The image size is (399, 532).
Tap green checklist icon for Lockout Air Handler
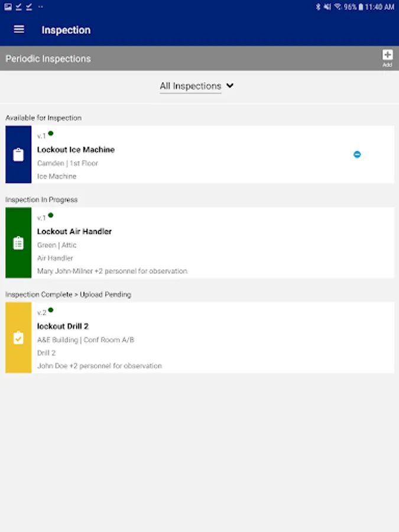(18, 243)
